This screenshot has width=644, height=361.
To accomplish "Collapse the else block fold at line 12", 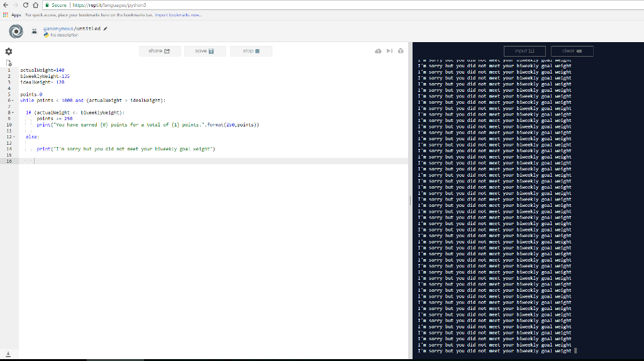I will click(14, 136).
